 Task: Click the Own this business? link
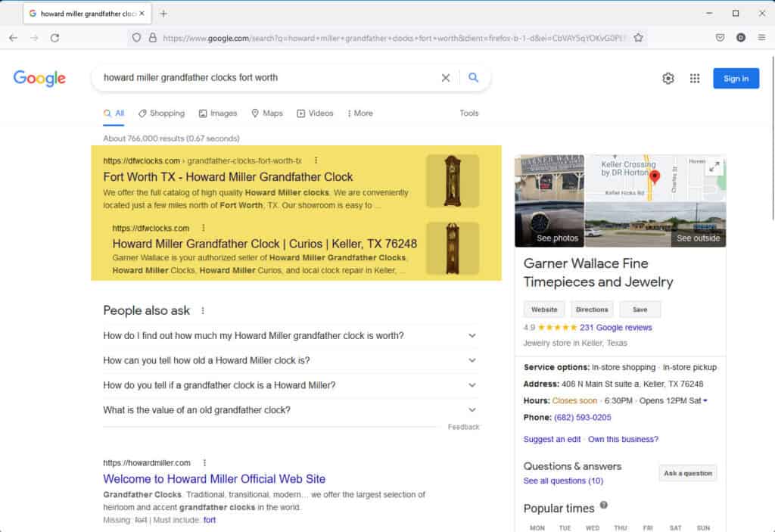tap(624, 439)
